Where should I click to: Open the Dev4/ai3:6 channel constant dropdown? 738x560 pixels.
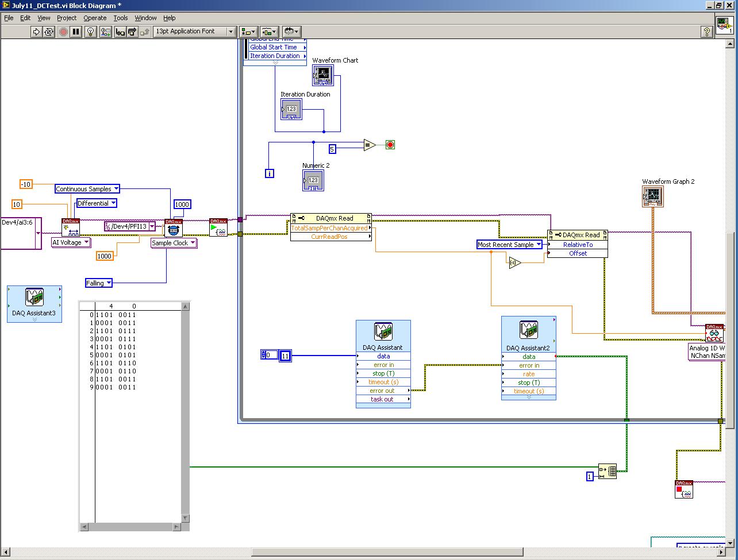[38, 233]
